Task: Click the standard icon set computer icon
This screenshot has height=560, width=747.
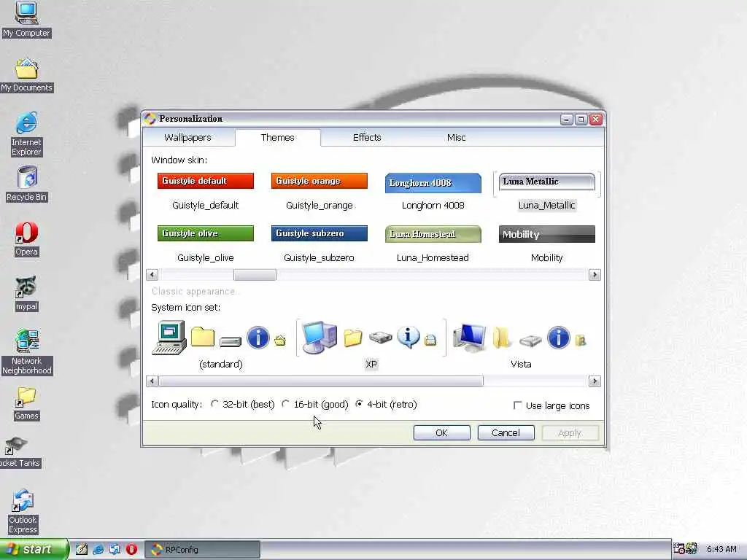Action: (x=169, y=338)
